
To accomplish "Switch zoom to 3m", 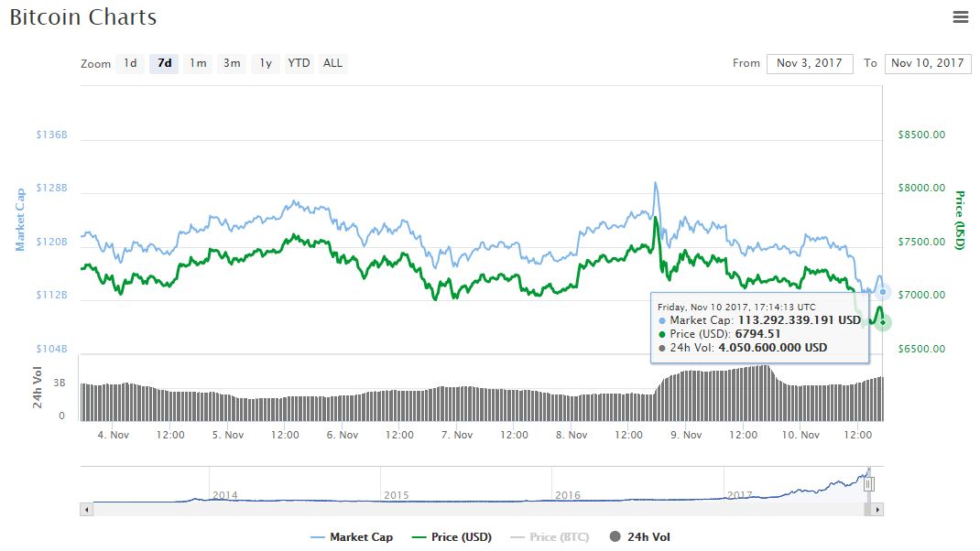I will [232, 63].
